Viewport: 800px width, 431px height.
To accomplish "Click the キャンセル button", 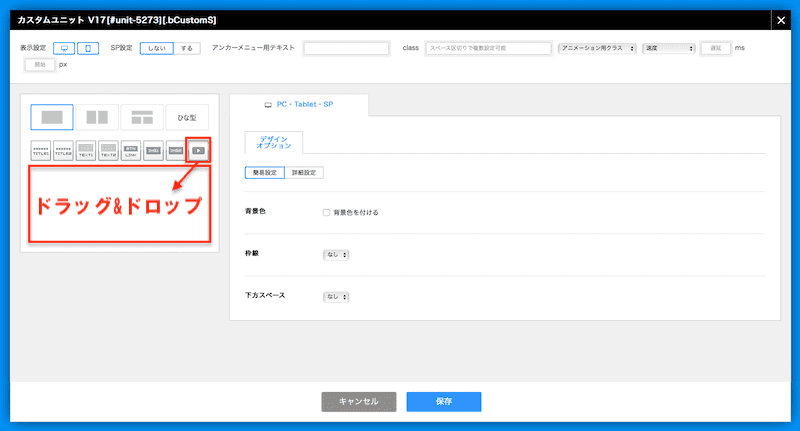I will (358, 401).
